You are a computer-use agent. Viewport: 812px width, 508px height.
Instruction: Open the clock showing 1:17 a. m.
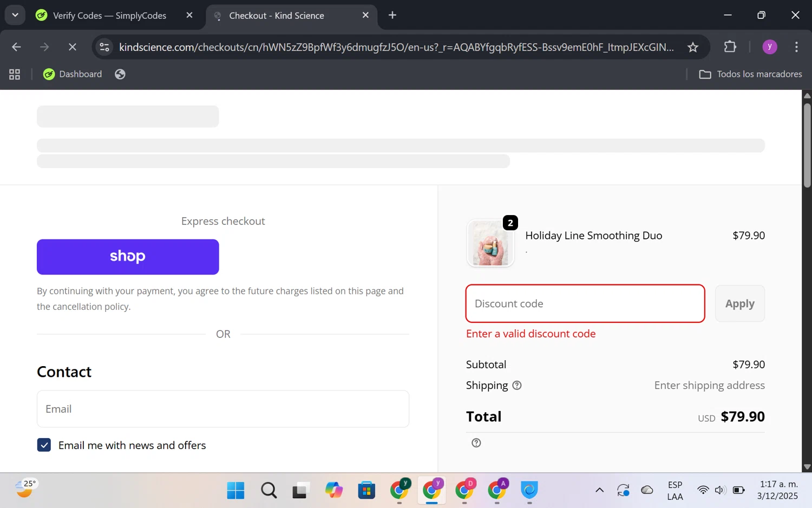coord(778,490)
